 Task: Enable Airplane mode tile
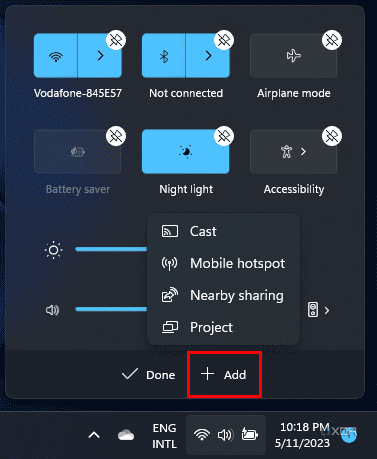pyautogui.click(x=293, y=56)
